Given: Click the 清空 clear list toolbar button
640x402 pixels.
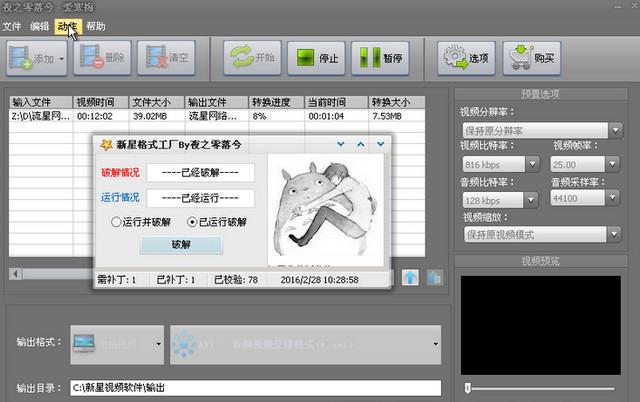Looking at the screenshot, I should [166, 58].
